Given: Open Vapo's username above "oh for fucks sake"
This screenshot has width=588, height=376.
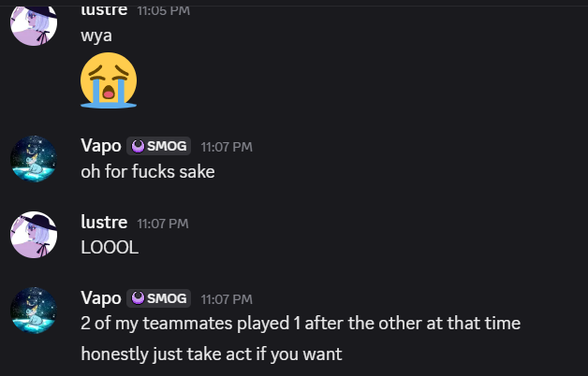Looking at the screenshot, I should 101,146.
